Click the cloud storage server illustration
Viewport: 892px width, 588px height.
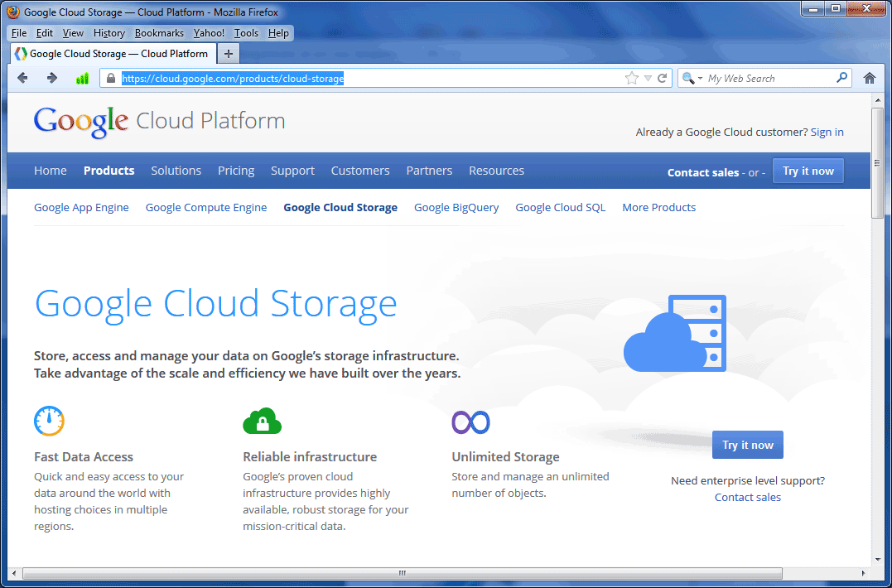point(675,333)
